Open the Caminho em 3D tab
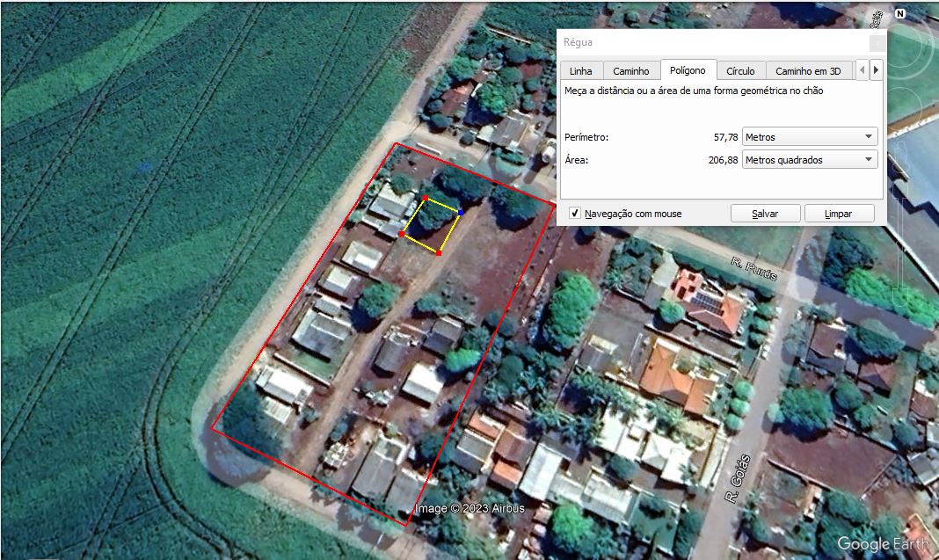The image size is (939, 560). click(x=809, y=70)
